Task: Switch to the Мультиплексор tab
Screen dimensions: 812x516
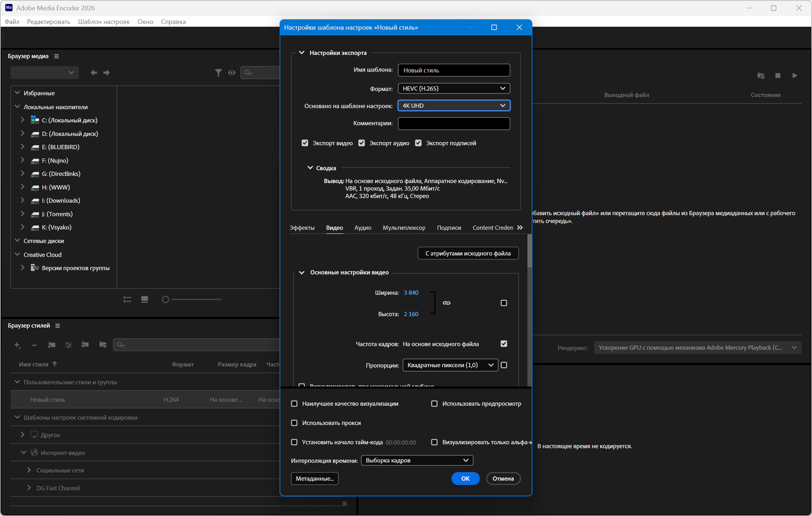Action: point(404,228)
